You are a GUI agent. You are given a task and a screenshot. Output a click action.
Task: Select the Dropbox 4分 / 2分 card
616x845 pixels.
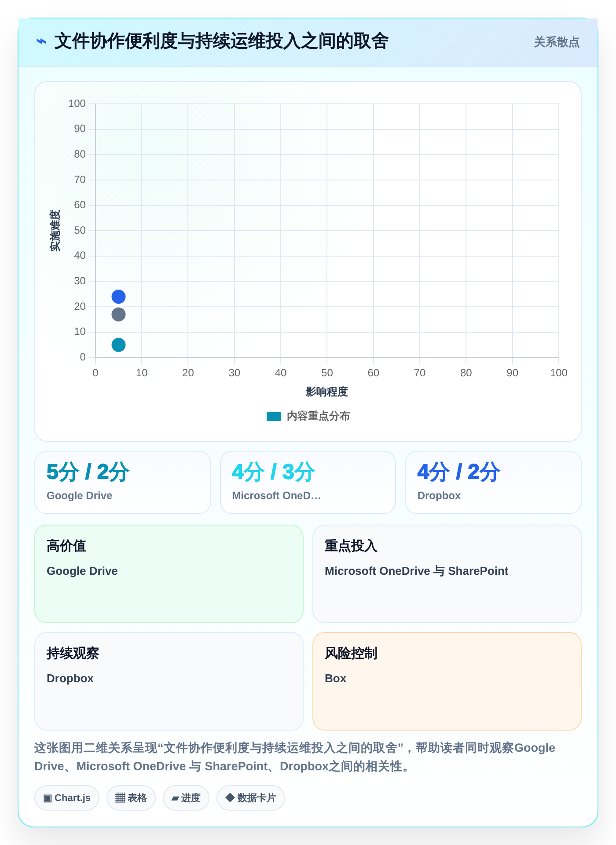pyautogui.click(x=493, y=482)
